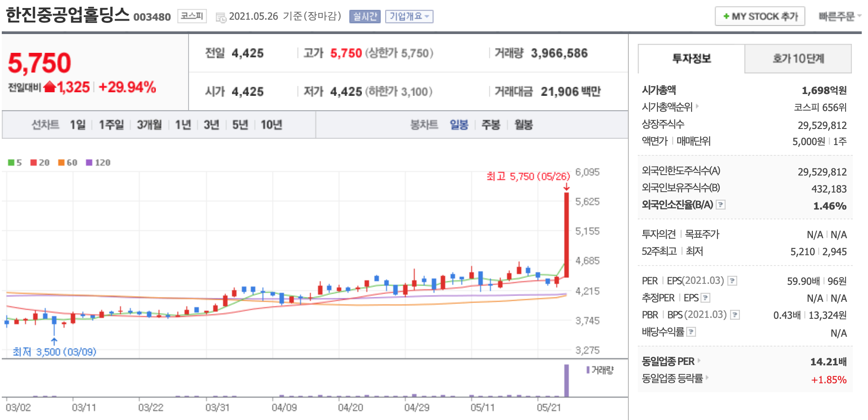The width and height of the screenshot is (868, 420).
Task: Click the help icon next to PBR BPS(2021.03)
Action: (735, 315)
